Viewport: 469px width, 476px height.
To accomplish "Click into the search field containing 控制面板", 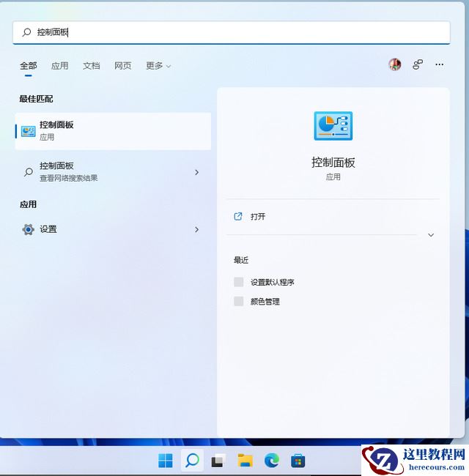I will [231, 32].
